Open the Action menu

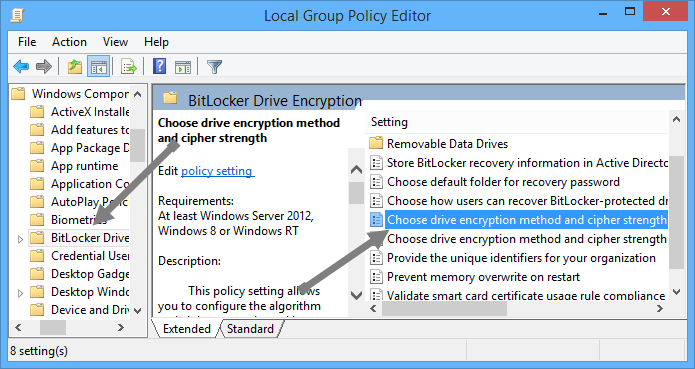[69, 42]
